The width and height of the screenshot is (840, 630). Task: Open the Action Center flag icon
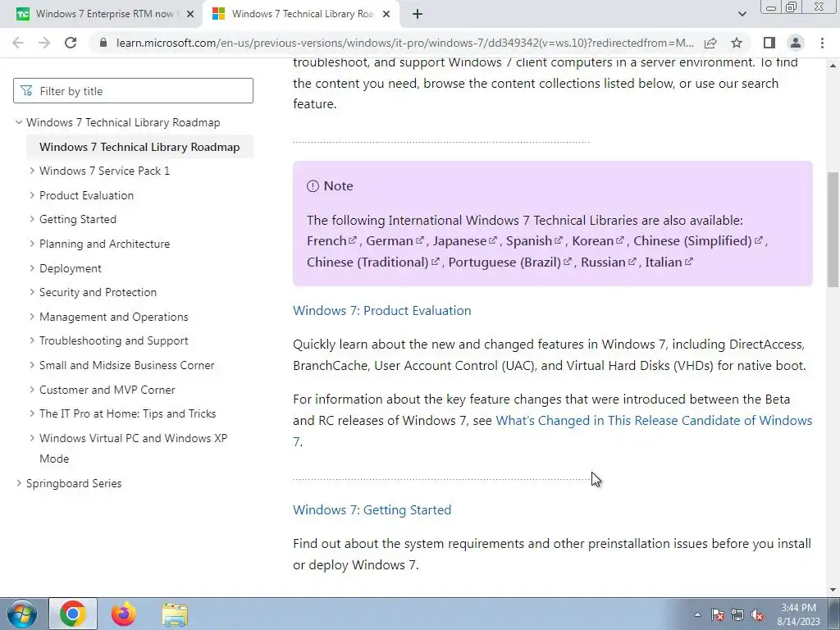718,614
